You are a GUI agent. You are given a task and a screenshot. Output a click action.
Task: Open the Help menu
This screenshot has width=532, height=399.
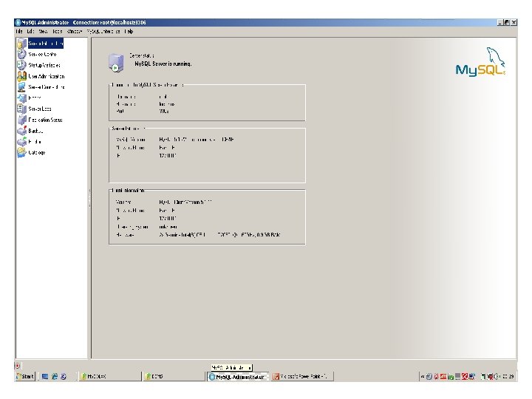[x=129, y=31]
